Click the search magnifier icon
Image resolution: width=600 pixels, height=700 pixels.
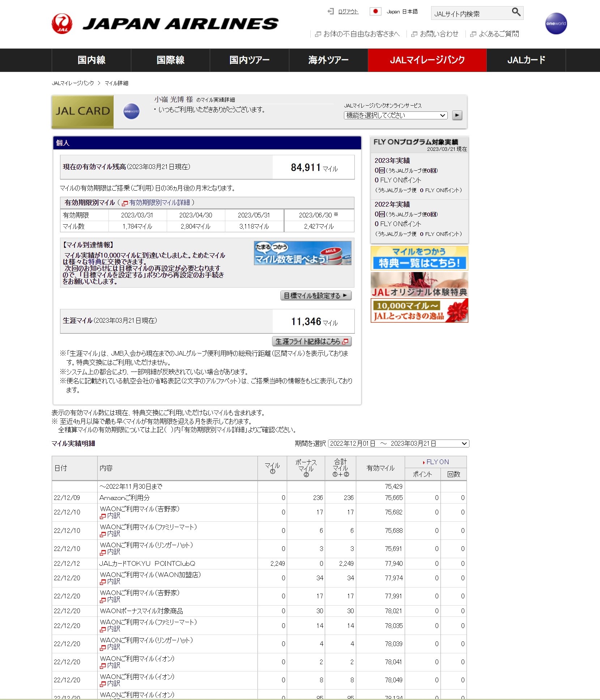516,12
